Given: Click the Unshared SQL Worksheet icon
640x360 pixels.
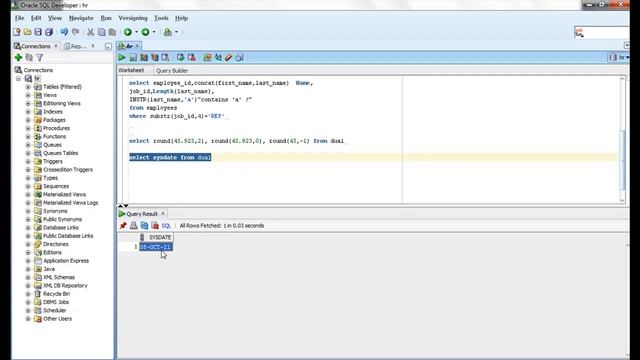Looking at the screenshot, I should (207, 58).
